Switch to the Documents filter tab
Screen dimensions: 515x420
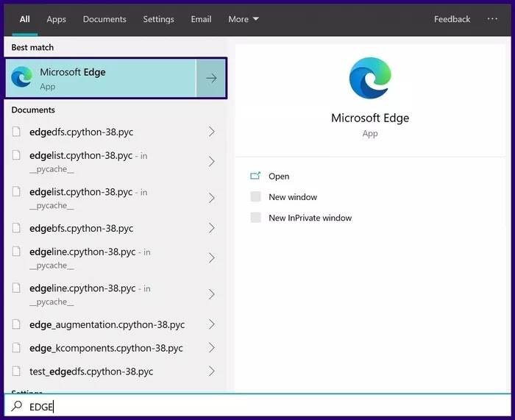[x=104, y=19]
